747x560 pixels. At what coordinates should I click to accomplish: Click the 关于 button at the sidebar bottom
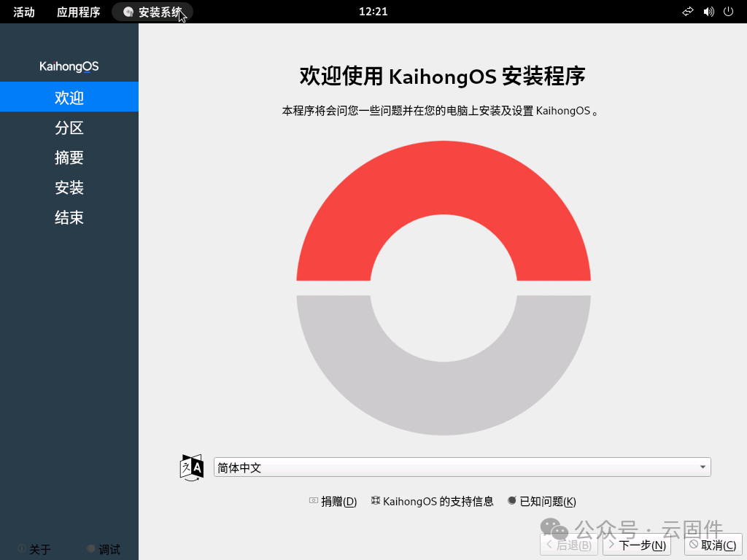pos(34,549)
